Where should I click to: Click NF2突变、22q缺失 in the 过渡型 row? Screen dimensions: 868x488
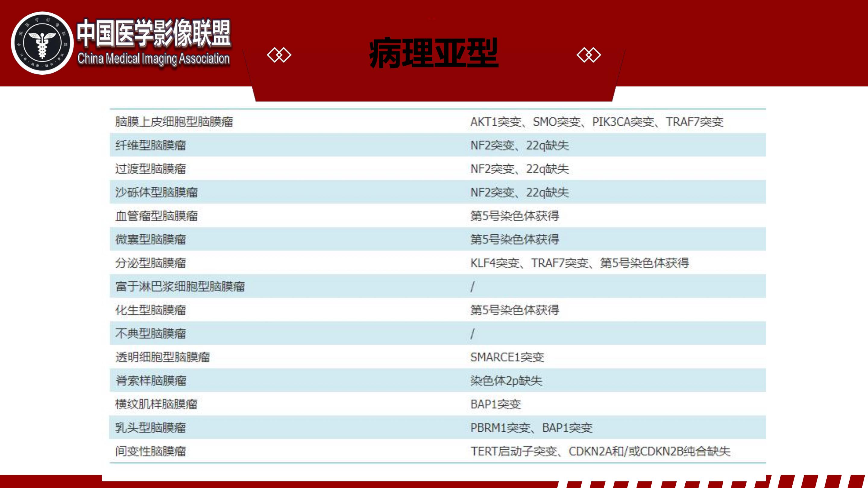tap(520, 169)
